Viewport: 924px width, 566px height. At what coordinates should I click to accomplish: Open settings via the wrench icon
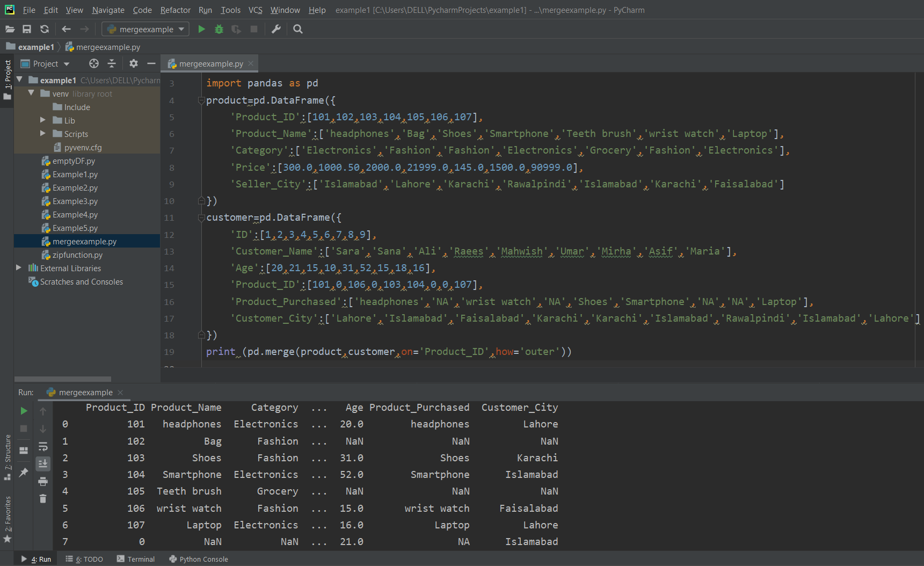[276, 29]
